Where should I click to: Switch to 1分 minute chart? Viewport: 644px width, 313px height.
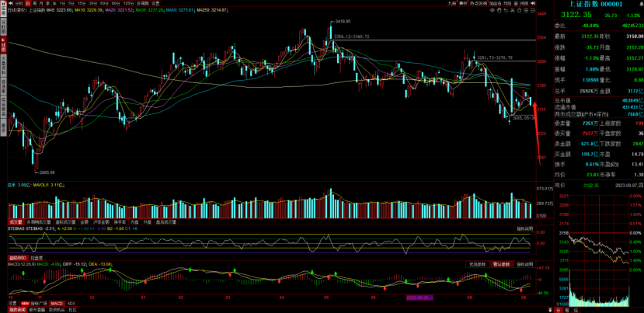click(x=62, y=3)
